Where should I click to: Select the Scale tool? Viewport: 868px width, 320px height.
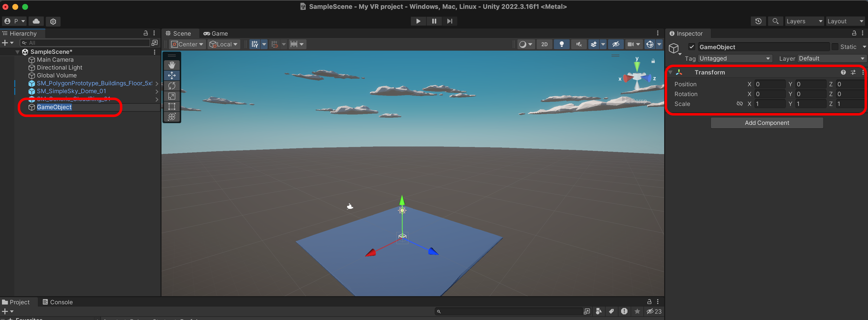[x=172, y=96]
